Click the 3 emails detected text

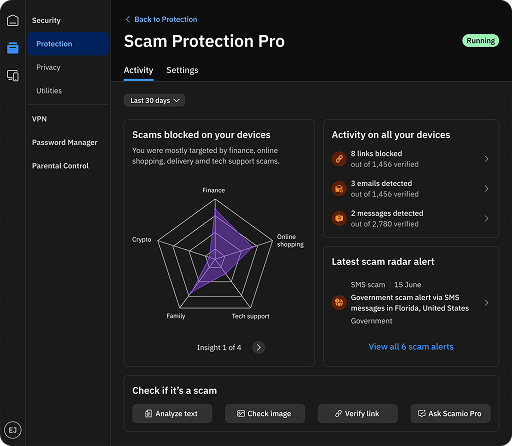381,183
